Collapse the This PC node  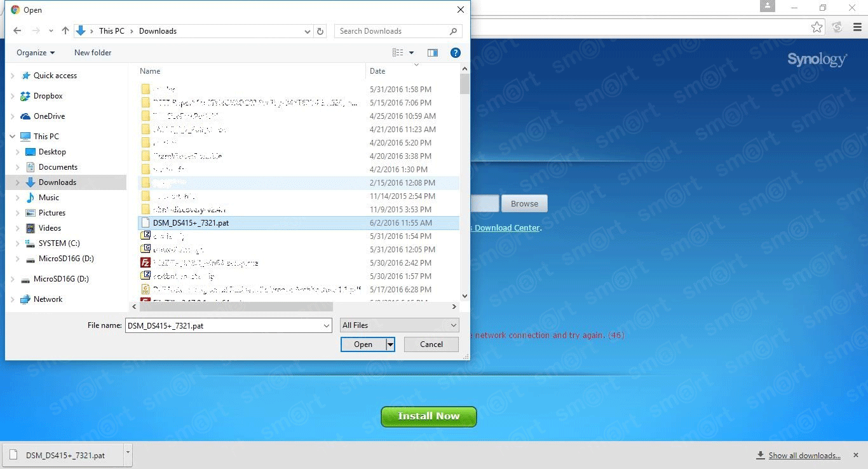[13, 137]
